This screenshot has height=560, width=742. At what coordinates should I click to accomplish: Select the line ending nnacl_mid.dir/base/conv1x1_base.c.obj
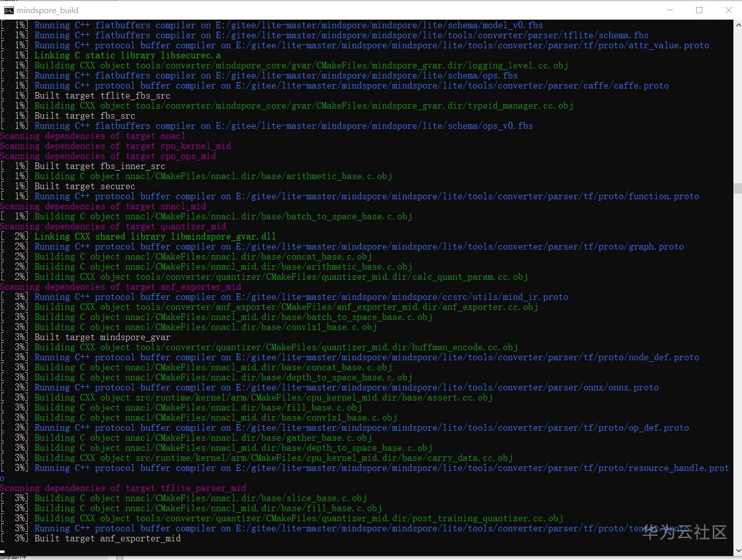click(198, 418)
